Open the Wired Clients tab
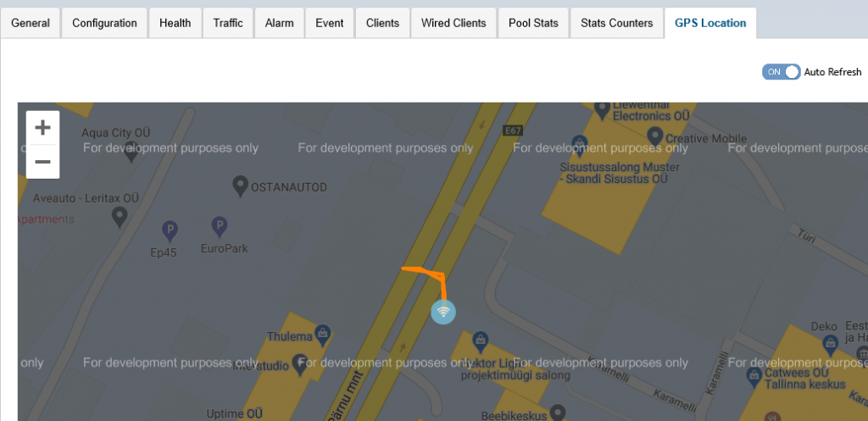868x421 pixels. click(453, 23)
